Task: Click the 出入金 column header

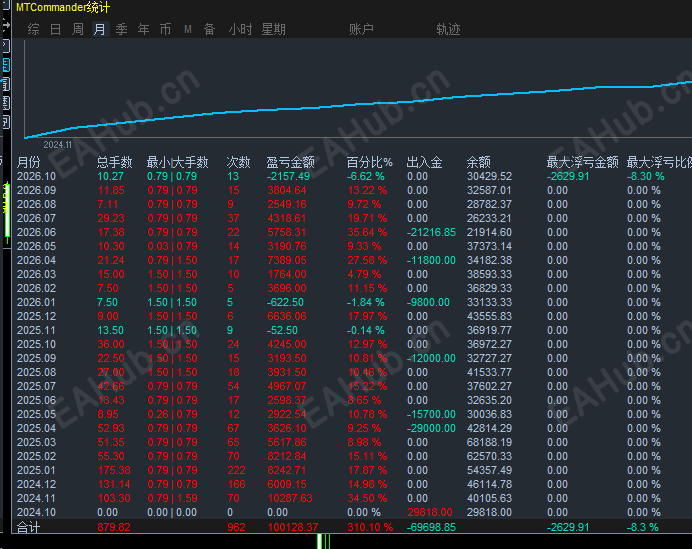Action: coord(424,162)
